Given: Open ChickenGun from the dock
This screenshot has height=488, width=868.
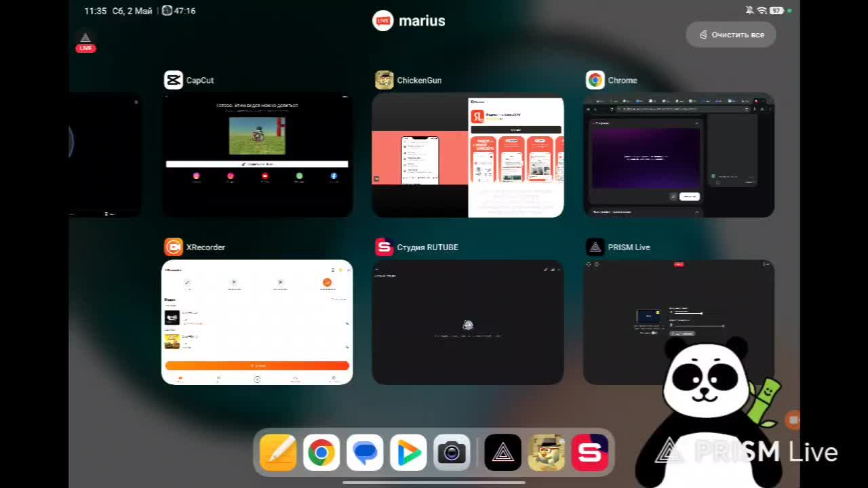Looking at the screenshot, I should pyautogui.click(x=547, y=453).
